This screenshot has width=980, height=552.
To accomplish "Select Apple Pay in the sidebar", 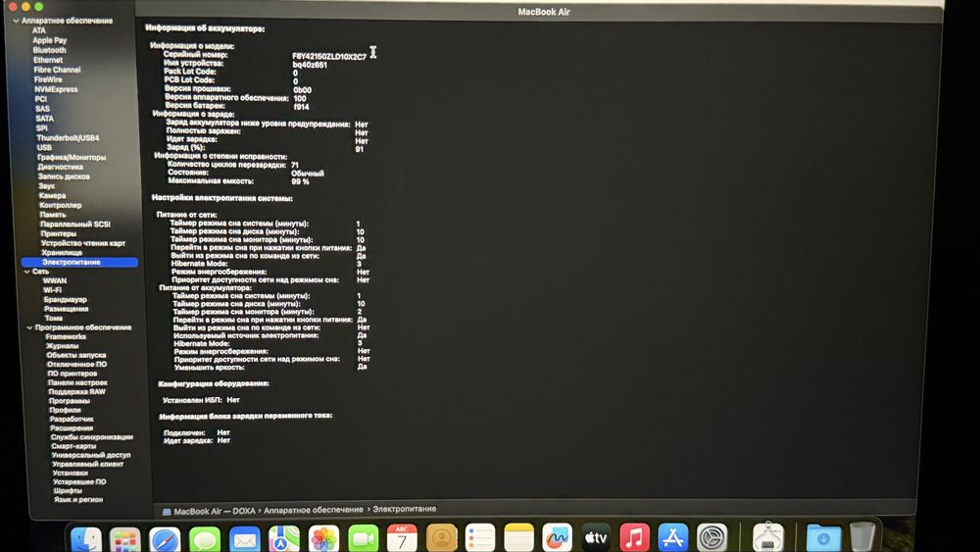I will 50,40.
